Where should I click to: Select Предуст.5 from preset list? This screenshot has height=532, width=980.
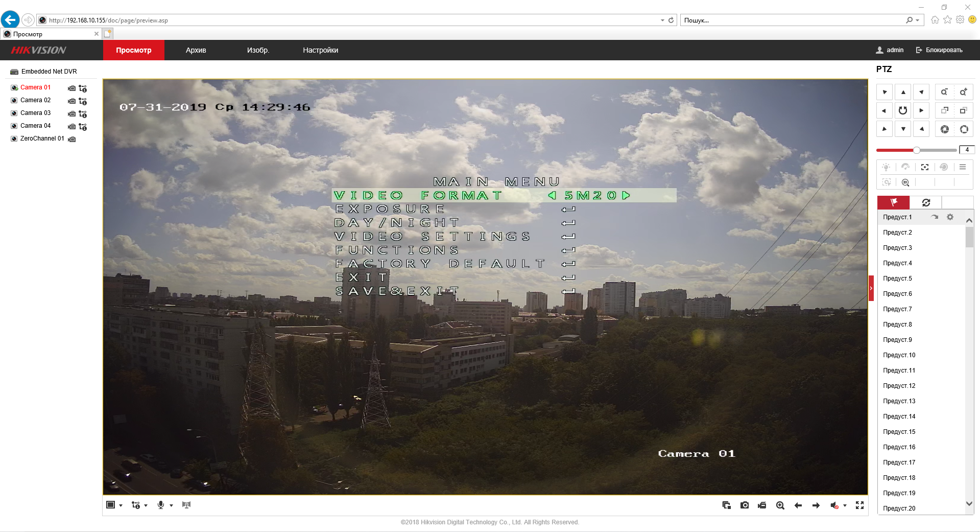pyautogui.click(x=897, y=279)
